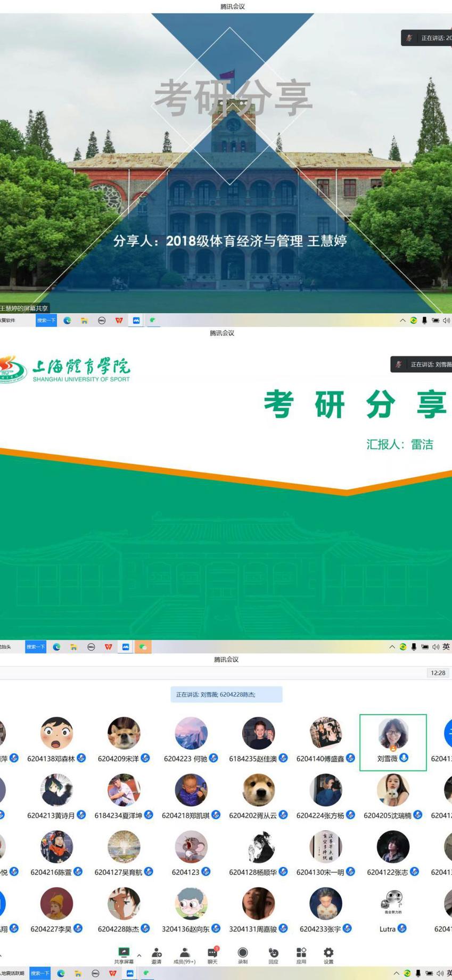Open the 设置 settings gear

click(328, 952)
